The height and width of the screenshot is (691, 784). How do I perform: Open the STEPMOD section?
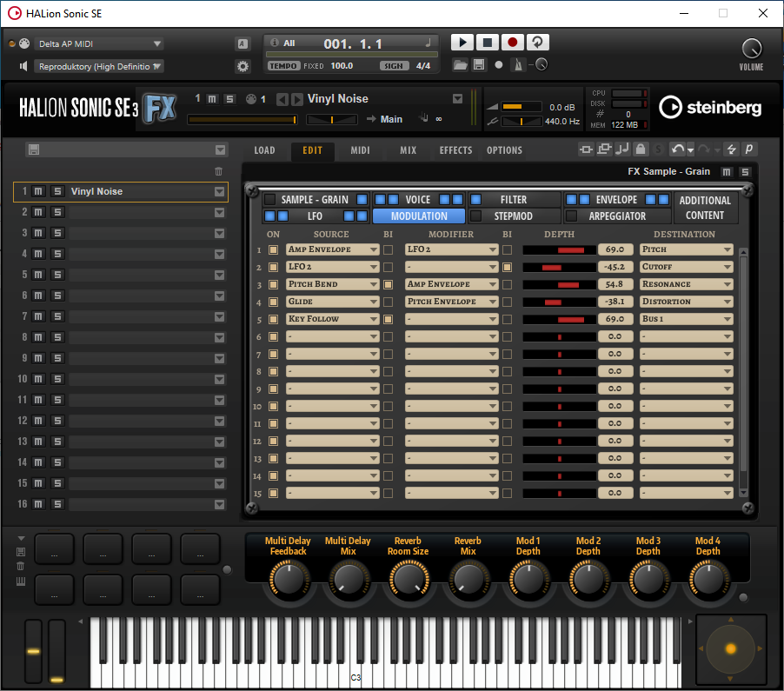coord(514,216)
